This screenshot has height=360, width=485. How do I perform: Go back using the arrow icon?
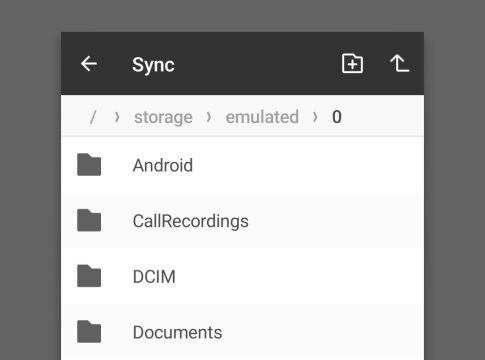89,64
